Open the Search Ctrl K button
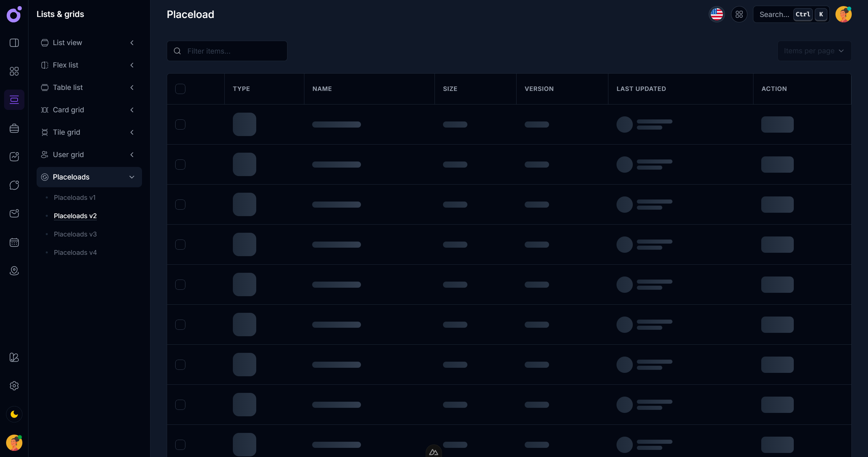868x457 pixels. pyautogui.click(x=791, y=14)
